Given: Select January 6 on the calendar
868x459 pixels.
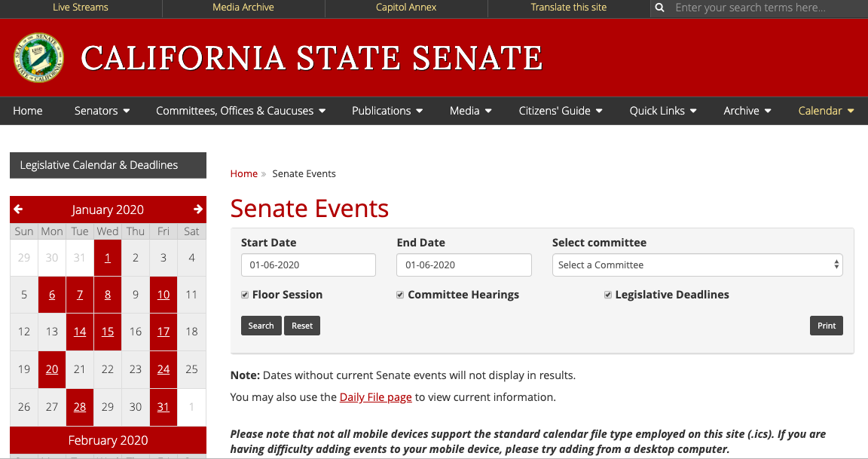Looking at the screenshot, I should click(x=52, y=295).
